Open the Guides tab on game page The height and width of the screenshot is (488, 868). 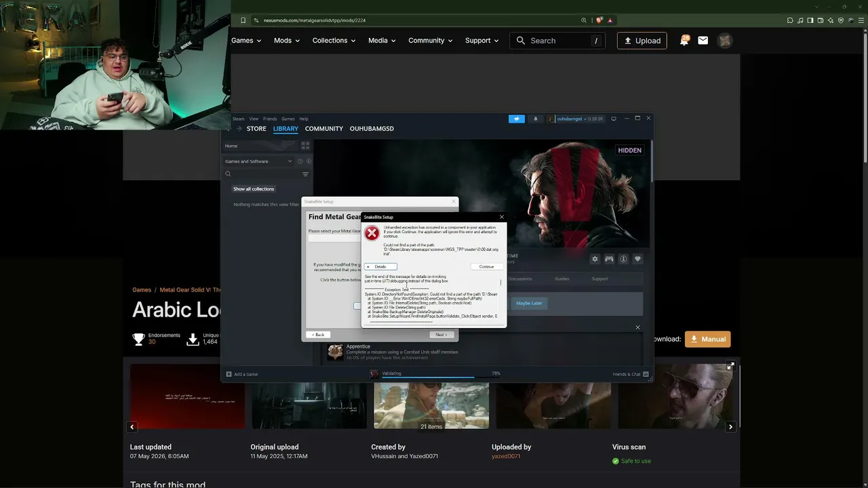(562, 279)
